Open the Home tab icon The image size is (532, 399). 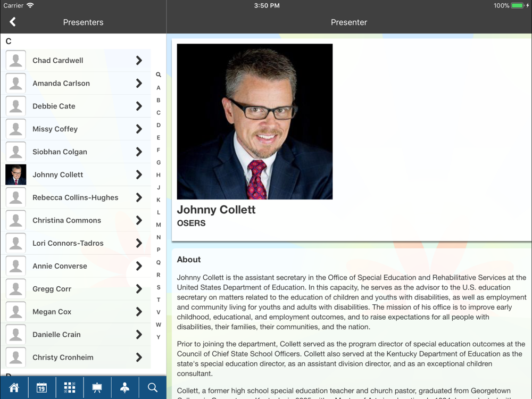point(14,387)
